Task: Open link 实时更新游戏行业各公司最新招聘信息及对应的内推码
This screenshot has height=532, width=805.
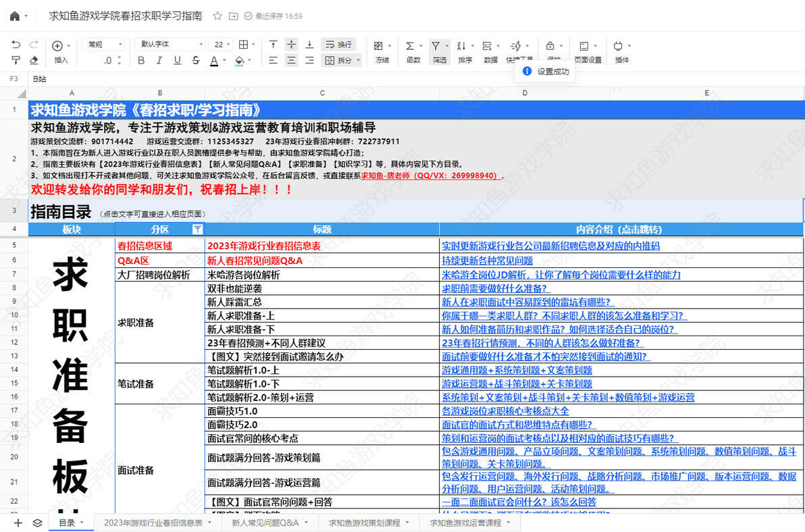Action: pyautogui.click(x=551, y=246)
